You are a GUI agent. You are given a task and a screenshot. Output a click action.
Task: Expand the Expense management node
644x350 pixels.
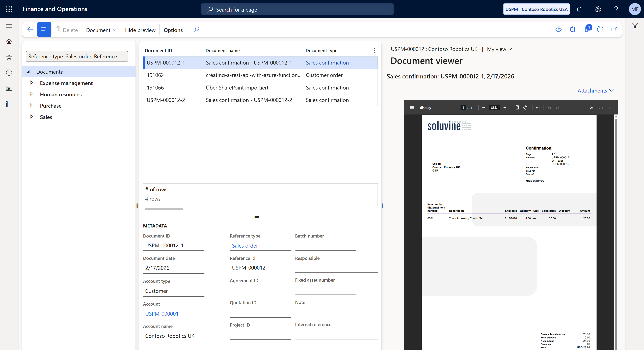pyautogui.click(x=32, y=83)
